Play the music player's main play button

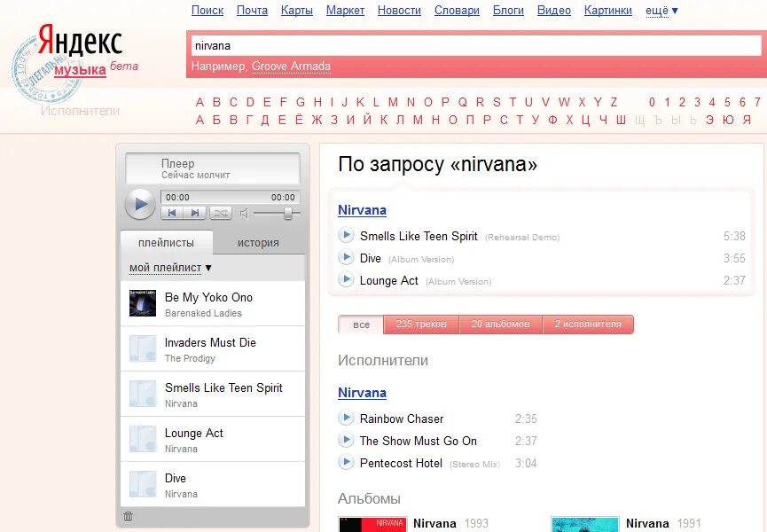pos(140,204)
